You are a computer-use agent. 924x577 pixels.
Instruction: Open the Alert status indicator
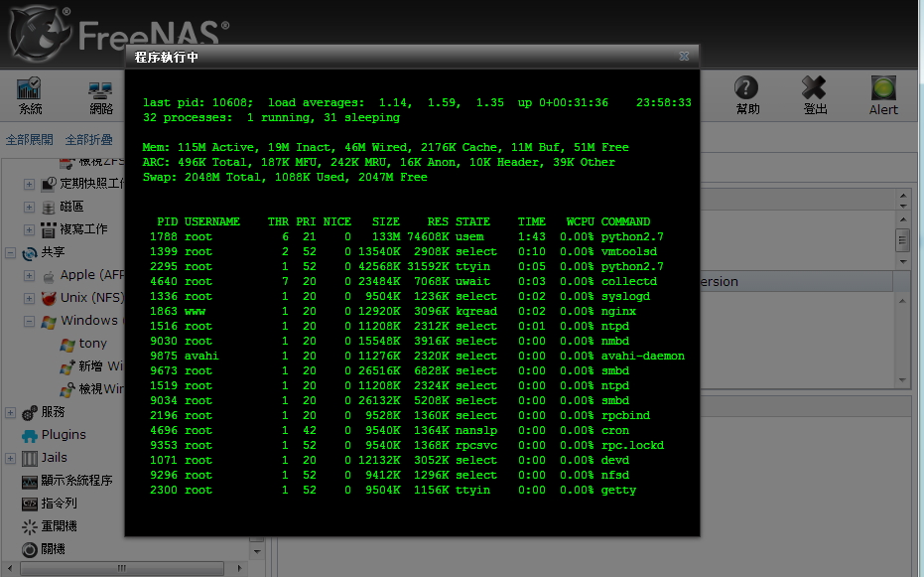click(x=883, y=95)
